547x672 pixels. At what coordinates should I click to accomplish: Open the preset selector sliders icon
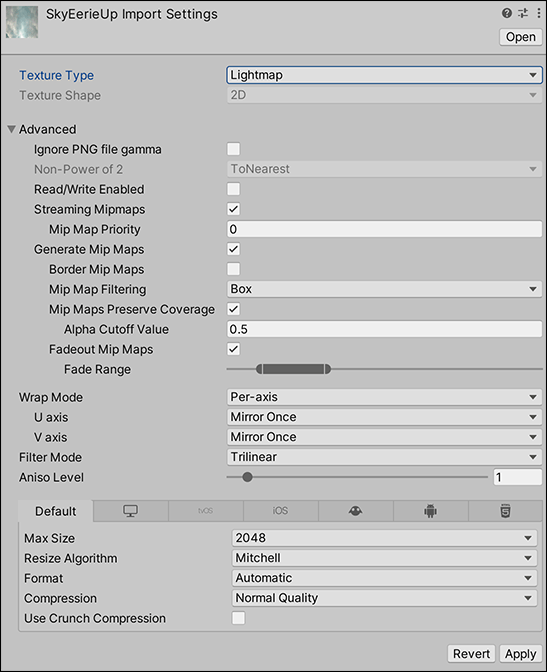(523, 13)
